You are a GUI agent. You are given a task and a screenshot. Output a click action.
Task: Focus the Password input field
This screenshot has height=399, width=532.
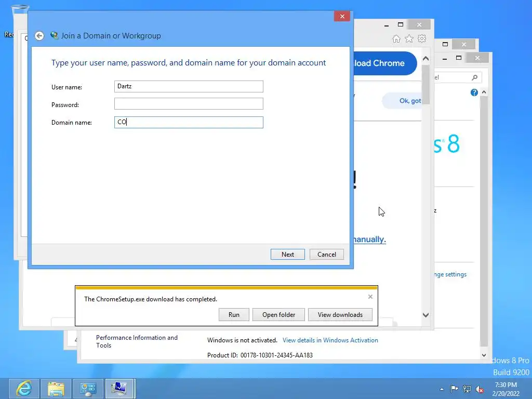189,104
